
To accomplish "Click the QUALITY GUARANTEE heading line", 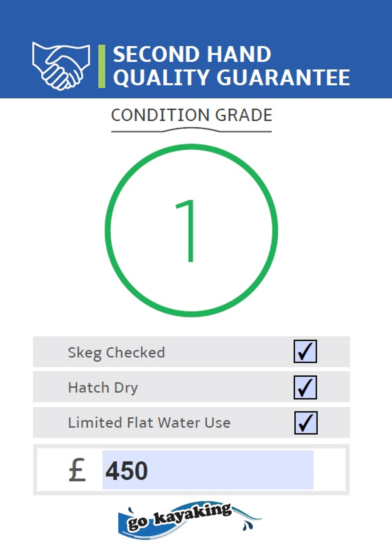I will 232,78.
